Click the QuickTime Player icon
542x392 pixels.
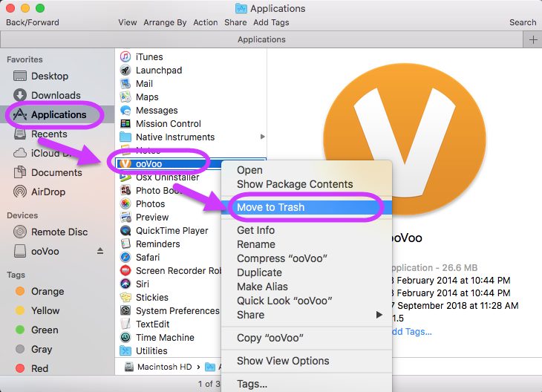[125, 231]
